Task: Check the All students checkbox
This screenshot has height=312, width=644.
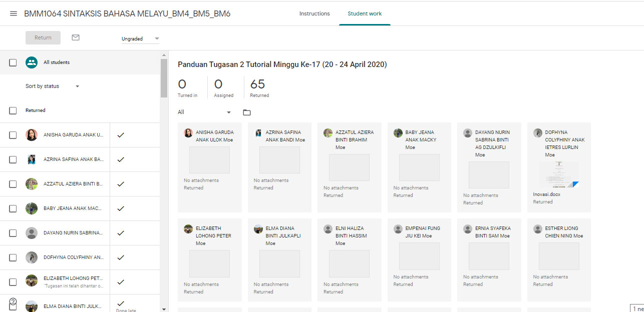Action: [x=13, y=62]
